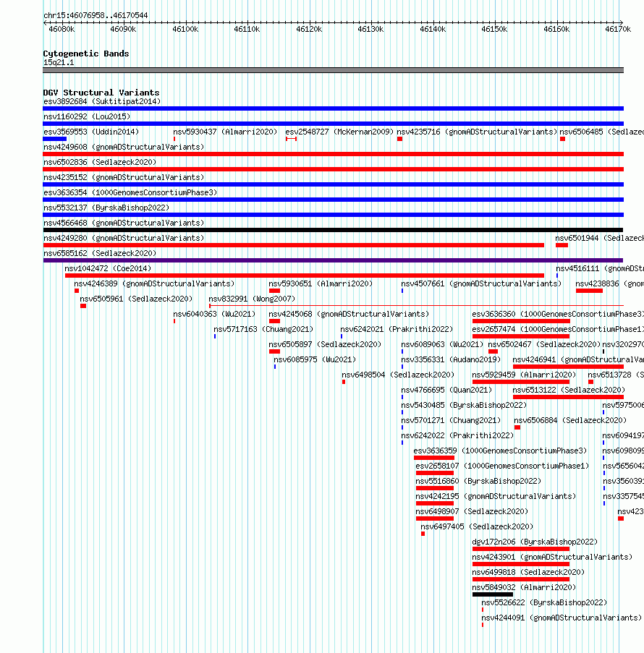Click nsv6498907 (Sedlazeck2020) label
The image size is (644, 653).
point(472,512)
